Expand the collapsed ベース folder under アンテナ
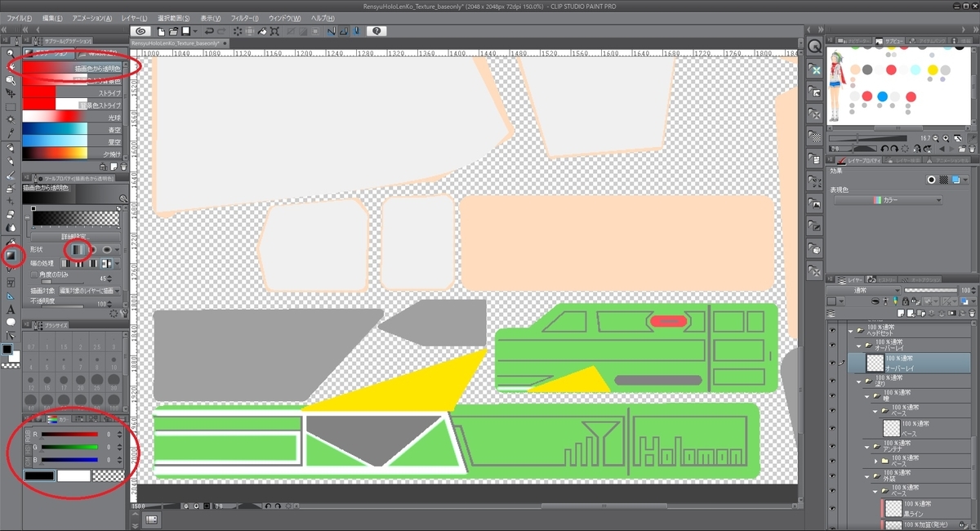 (875, 461)
